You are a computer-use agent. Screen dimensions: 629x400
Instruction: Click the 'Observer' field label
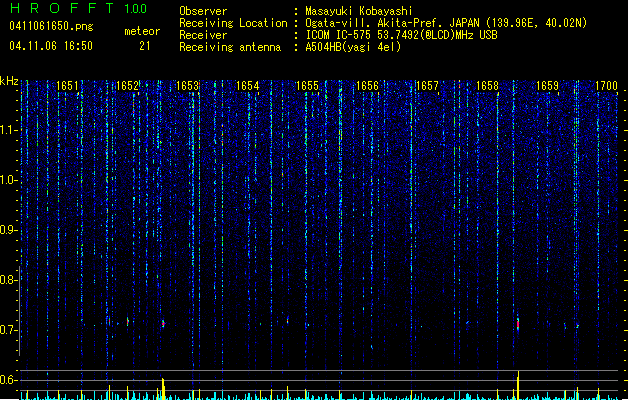(203, 11)
